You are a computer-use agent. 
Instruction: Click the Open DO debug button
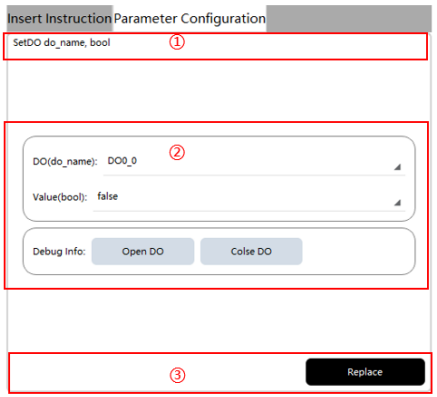coord(143,251)
